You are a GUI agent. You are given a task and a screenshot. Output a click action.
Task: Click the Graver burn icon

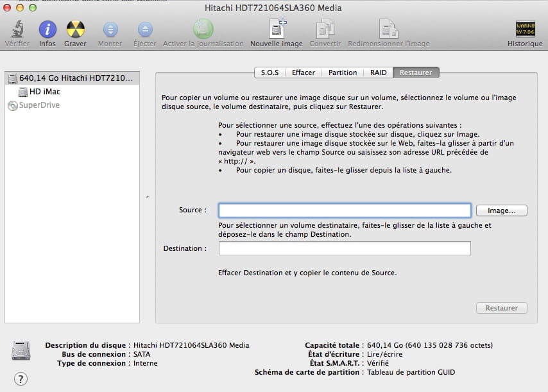(x=76, y=29)
